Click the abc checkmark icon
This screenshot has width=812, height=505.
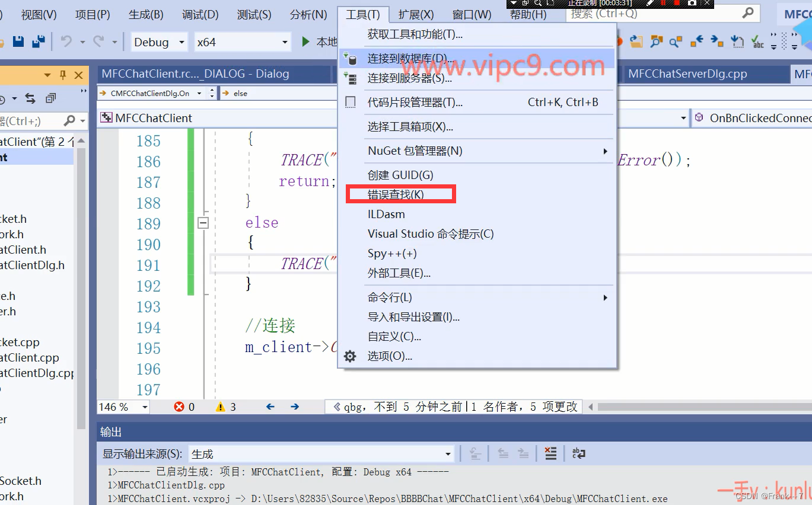tap(757, 41)
